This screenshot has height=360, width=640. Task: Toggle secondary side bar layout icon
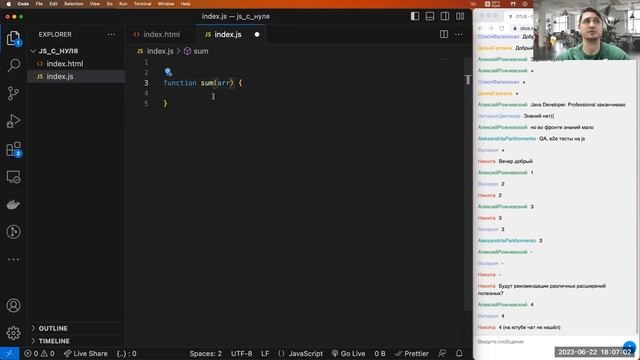pyautogui.click(x=445, y=16)
